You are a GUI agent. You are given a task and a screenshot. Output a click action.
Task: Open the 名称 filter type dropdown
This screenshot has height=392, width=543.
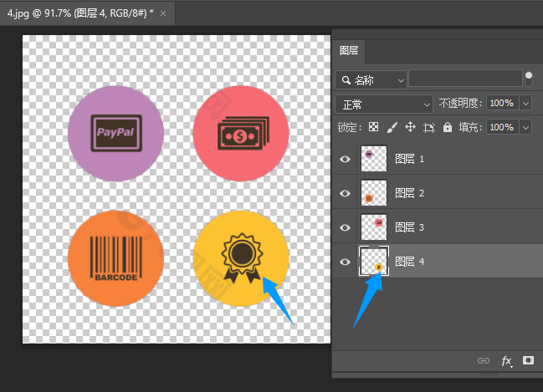tap(371, 80)
